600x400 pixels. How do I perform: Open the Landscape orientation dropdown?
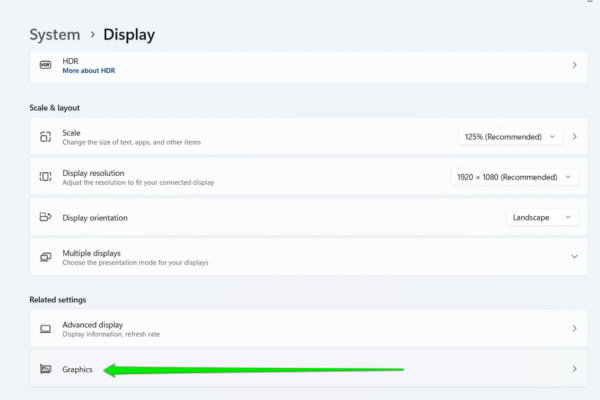542,217
